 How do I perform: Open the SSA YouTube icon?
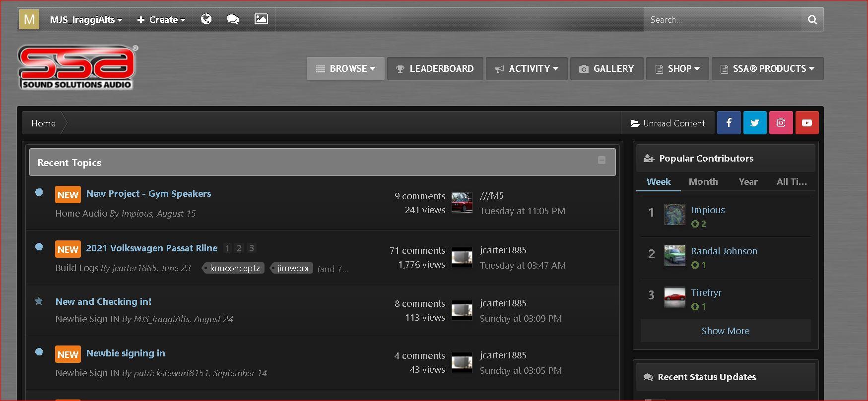coord(807,123)
